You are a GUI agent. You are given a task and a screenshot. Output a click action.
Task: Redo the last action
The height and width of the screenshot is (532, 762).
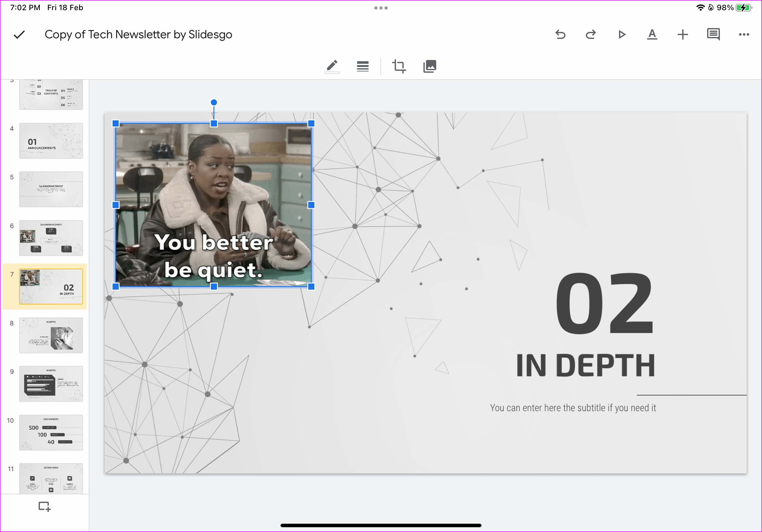[591, 34]
